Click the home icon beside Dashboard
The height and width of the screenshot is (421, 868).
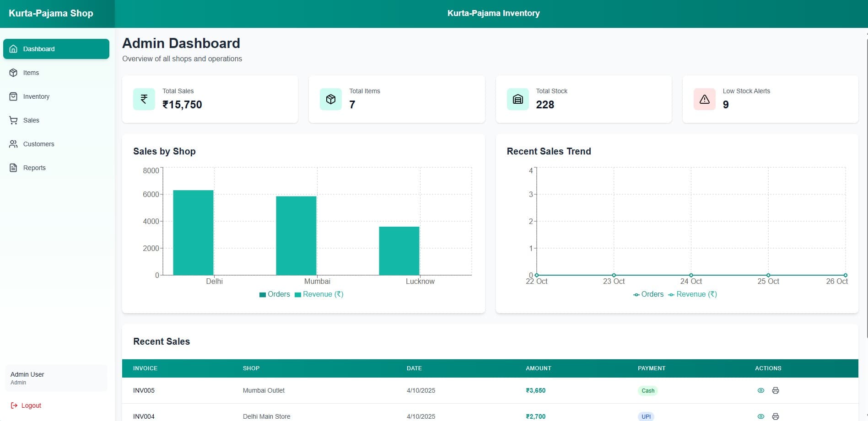tap(13, 49)
